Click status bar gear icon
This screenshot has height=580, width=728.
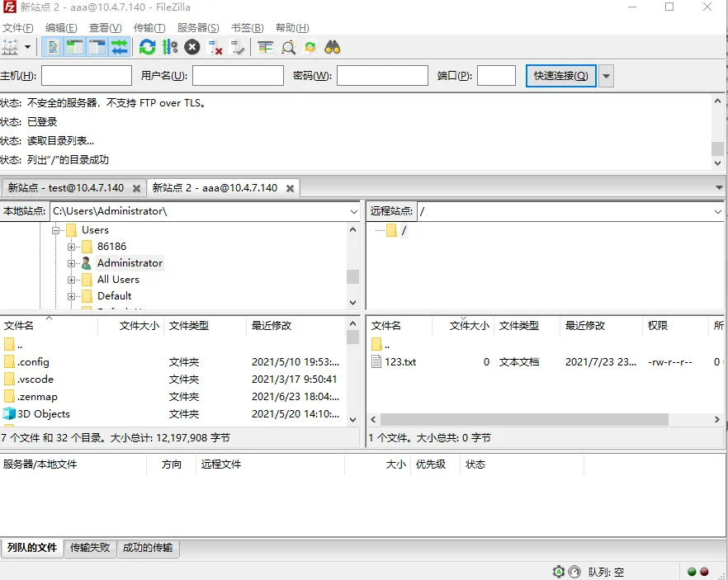tap(559, 572)
